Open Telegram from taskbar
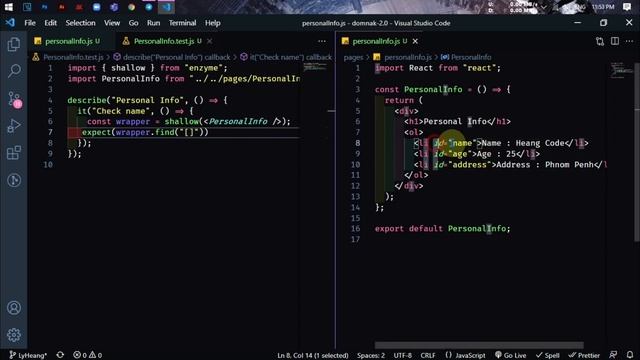 (149, 7)
